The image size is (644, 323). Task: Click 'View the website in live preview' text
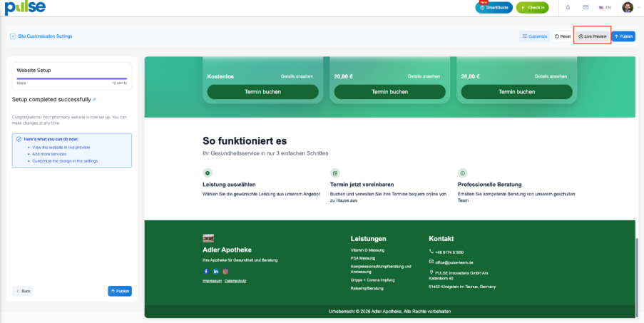tap(61, 147)
